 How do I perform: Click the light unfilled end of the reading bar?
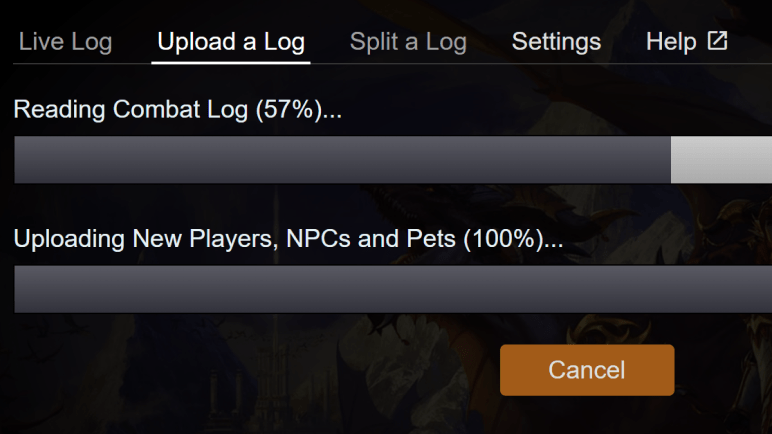[720, 160]
